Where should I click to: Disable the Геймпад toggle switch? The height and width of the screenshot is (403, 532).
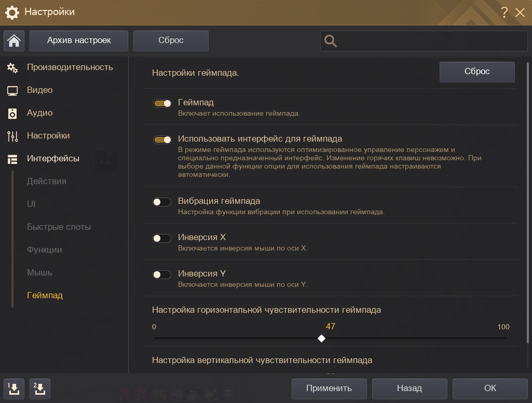162,103
